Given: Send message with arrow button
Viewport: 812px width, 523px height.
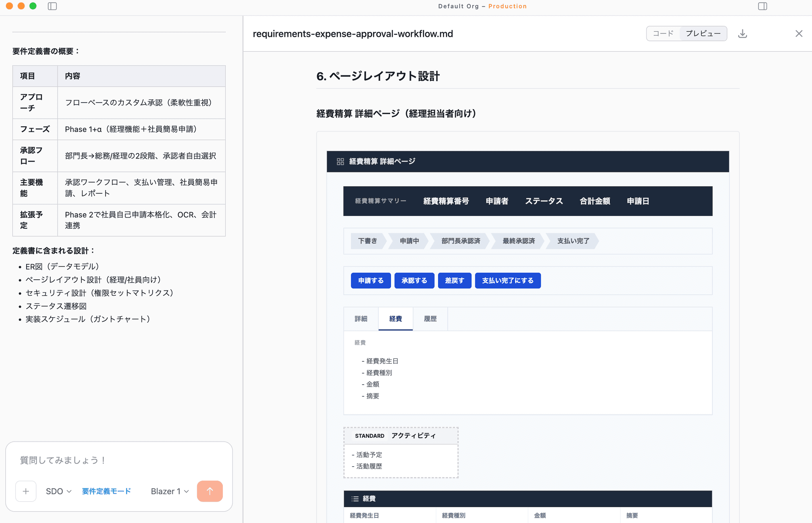Looking at the screenshot, I should point(210,491).
